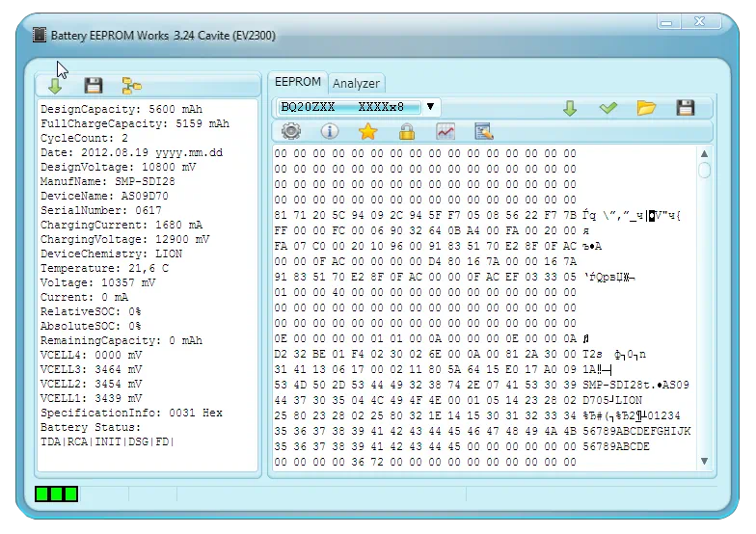Click the blue info icon
This screenshot has width=756, height=534.
coord(329,132)
